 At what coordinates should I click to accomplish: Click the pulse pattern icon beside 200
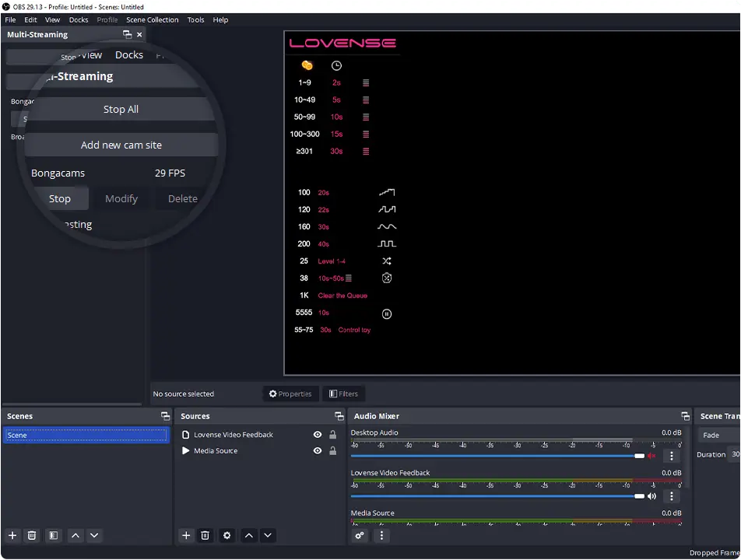pos(387,244)
